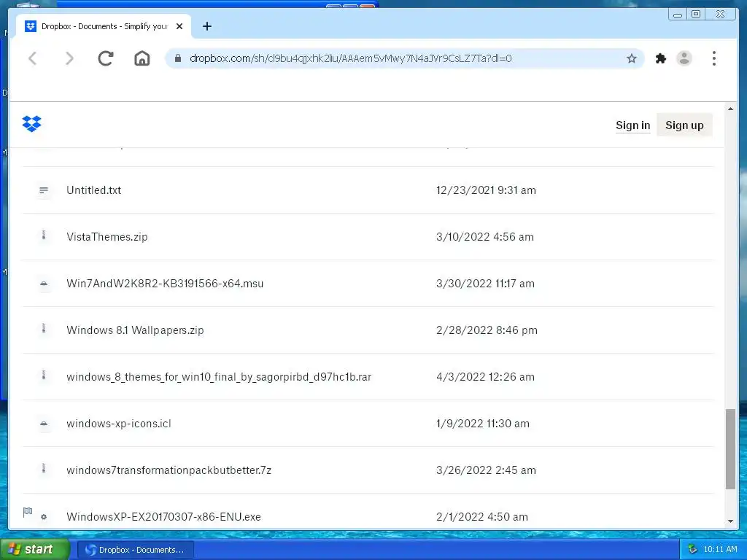Open the three-dot browser menu
747x560 pixels.
pyautogui.click(x=713, y=58)
